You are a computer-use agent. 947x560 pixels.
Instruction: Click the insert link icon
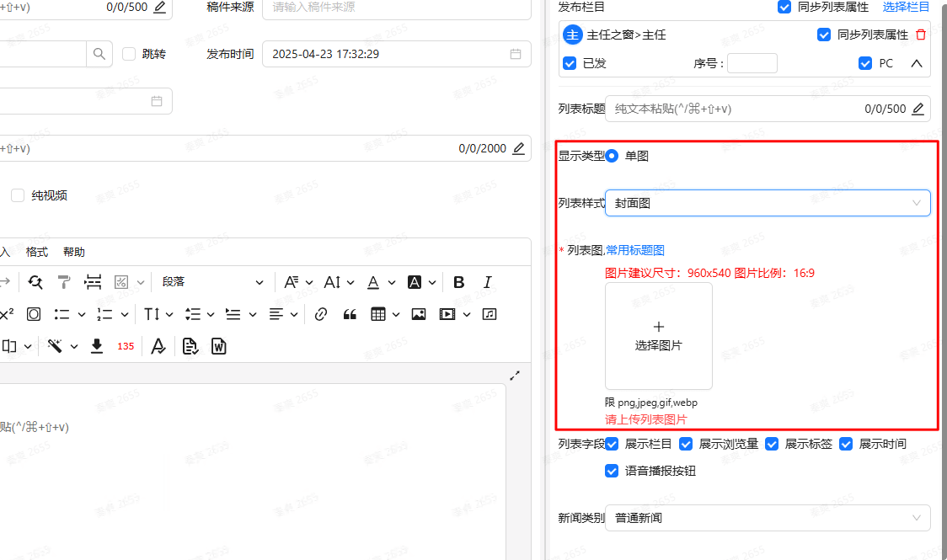tap(320, 314)
